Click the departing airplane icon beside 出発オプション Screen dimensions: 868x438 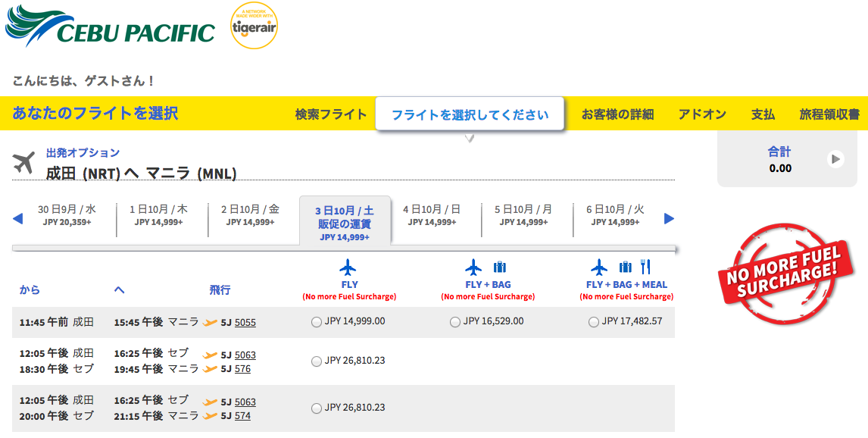pos(23,163)
